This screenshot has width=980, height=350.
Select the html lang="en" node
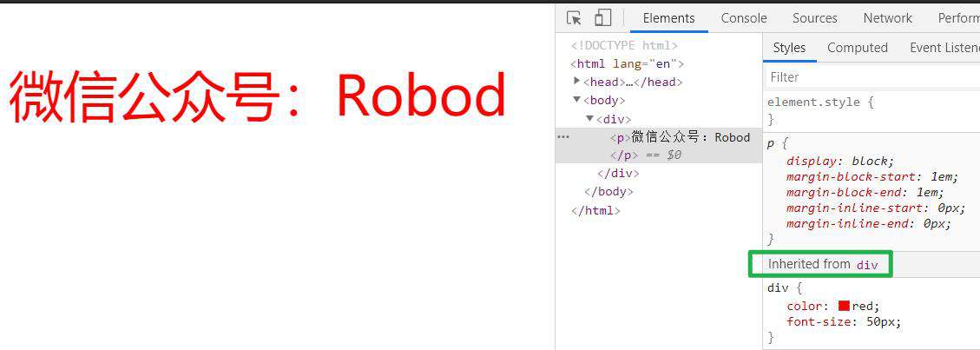(628, 63)
